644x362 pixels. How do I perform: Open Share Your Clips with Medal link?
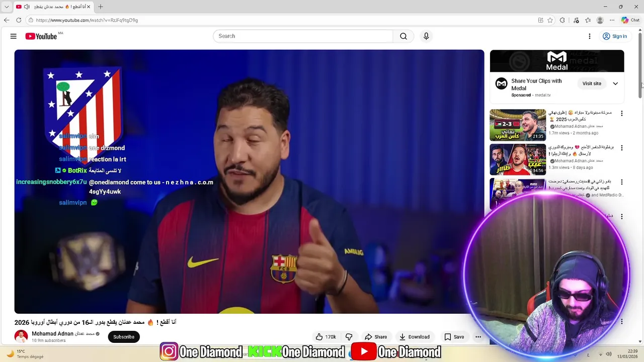pos(536,84)
